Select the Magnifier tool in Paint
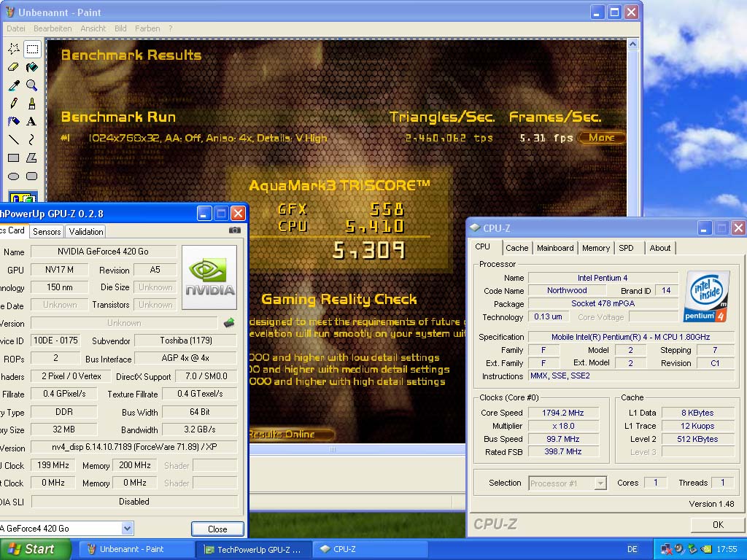The width and height of the screenshot is (747, 560). tap(32, 85)
